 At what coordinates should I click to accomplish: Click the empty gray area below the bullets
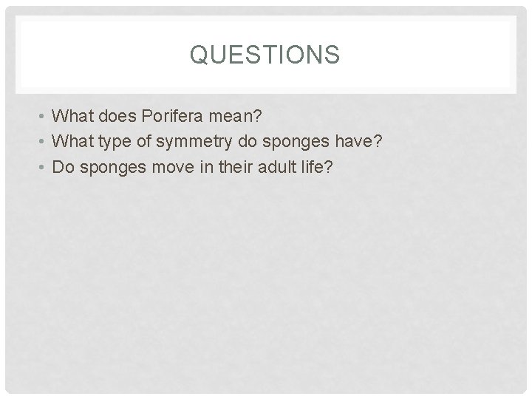[x=266, y=281]
